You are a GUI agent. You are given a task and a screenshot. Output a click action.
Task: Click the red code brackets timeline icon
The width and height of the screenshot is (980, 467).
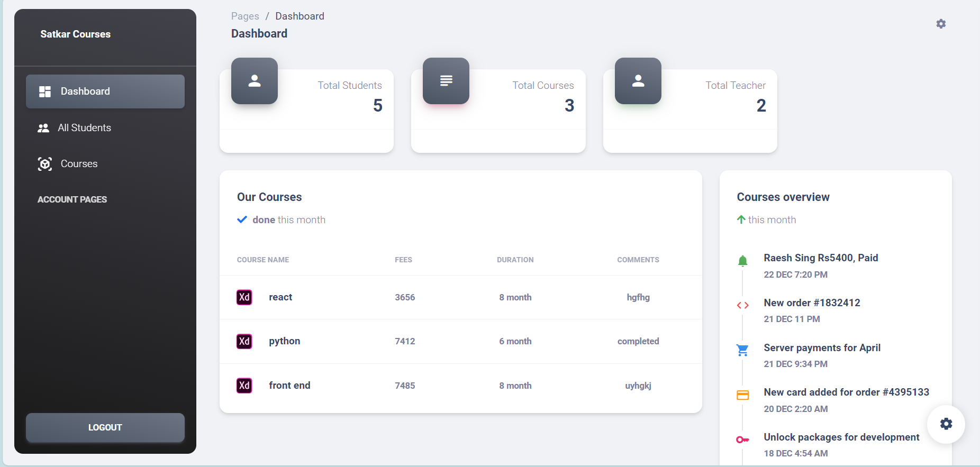743,305
